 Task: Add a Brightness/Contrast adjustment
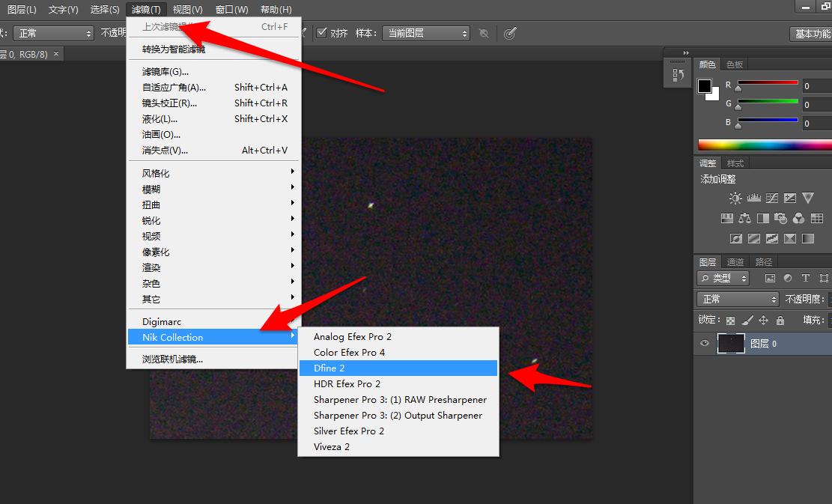coord(735,198)
